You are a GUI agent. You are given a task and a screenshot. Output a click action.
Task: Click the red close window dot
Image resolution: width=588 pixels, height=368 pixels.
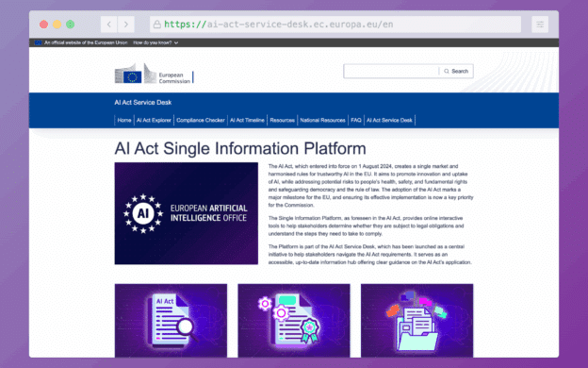[x=44, y=25]
